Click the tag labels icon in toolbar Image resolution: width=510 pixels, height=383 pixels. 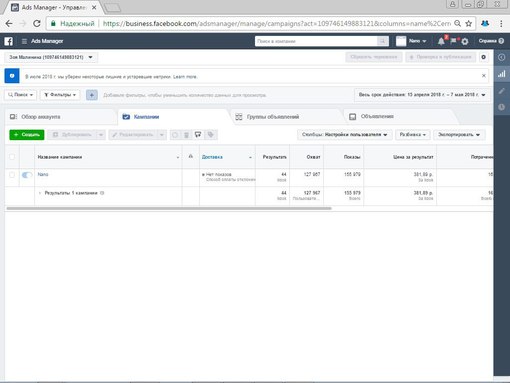210,135
